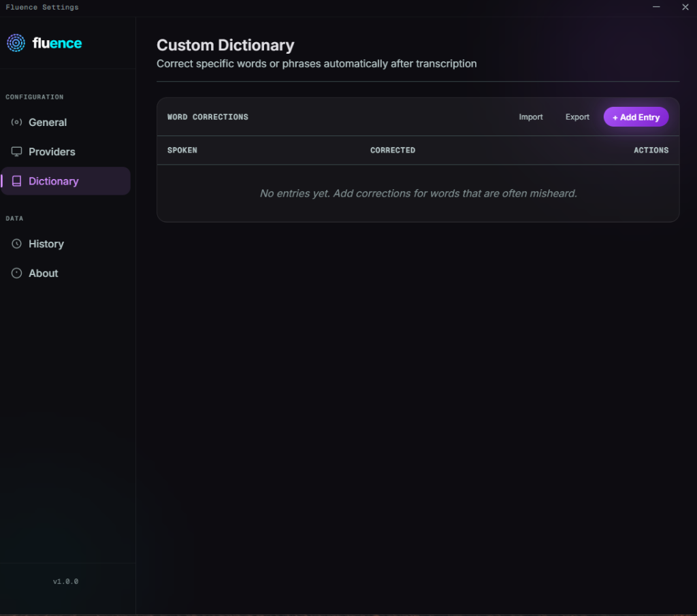Click the SPOKEN column header
This screenshot has height=616, width=697.
pos(182,150)
